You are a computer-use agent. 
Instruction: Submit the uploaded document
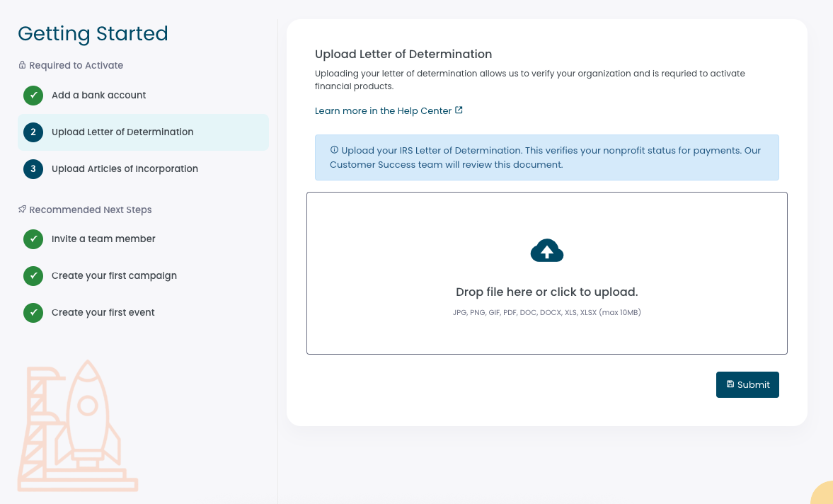pyautogui.click(x=747, y=384)
